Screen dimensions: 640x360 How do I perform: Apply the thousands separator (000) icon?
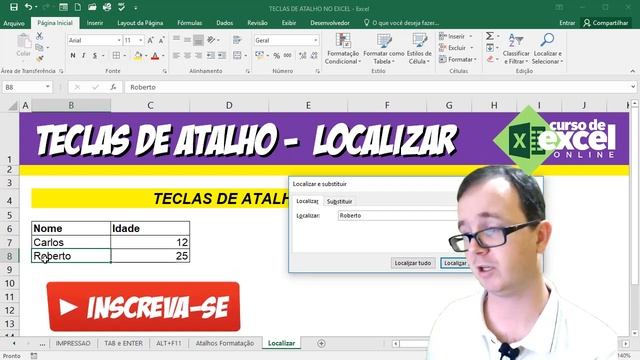click(x=287, y=56)
